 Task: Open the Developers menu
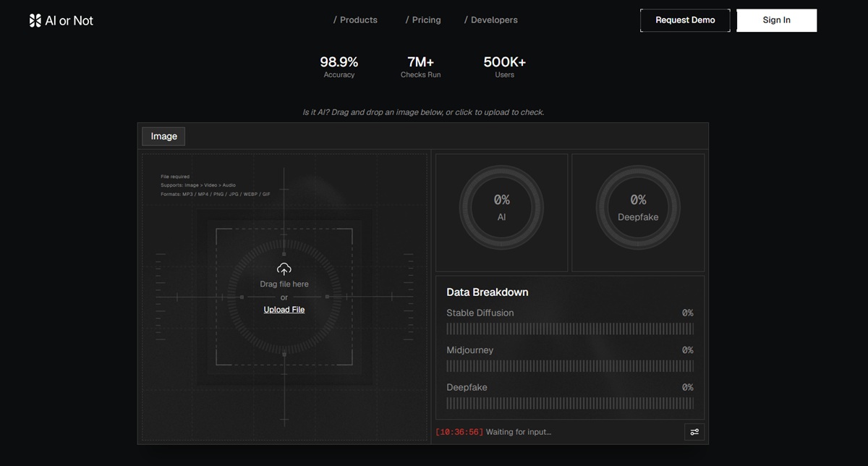tap(491, 20)
